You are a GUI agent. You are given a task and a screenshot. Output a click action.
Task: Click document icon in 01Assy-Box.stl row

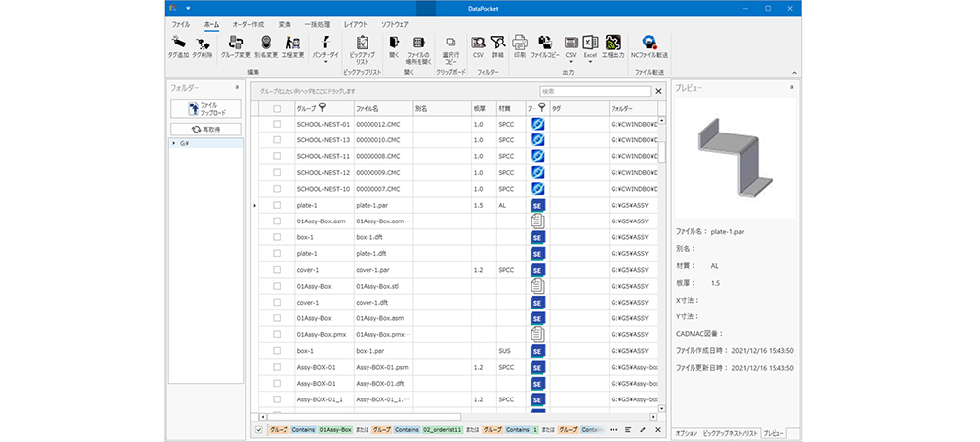pyautogui.click(x=537, y=287)
